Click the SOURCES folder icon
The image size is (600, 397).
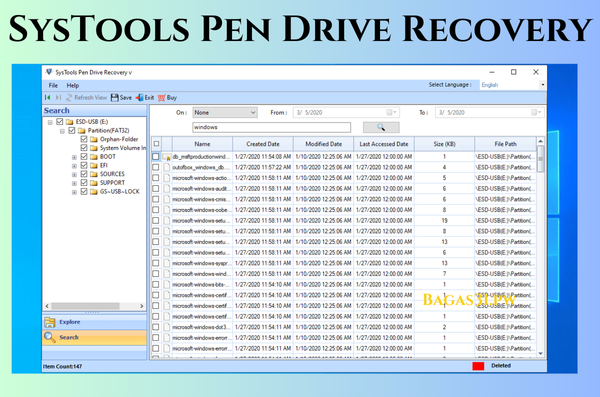(94, 174)
